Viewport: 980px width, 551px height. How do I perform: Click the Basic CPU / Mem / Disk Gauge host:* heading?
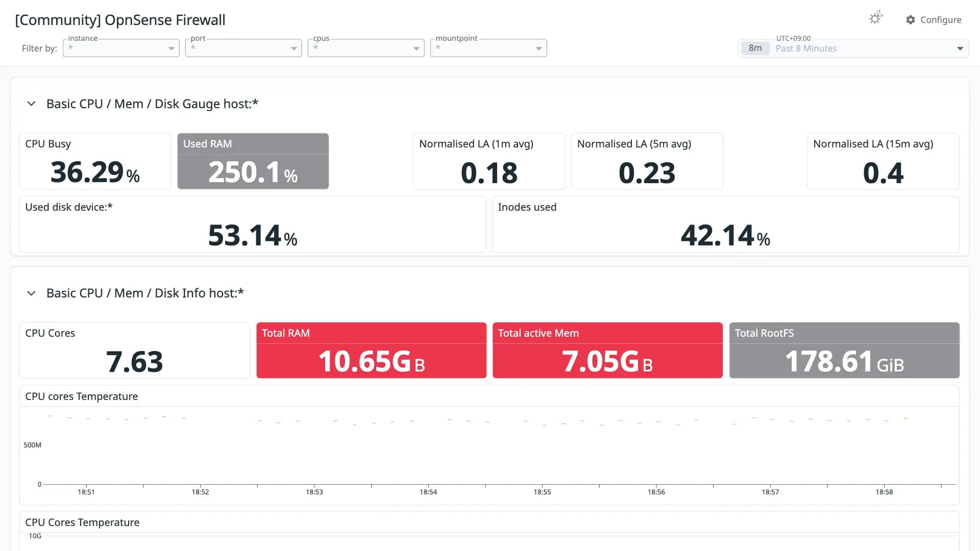coord(152,104)
